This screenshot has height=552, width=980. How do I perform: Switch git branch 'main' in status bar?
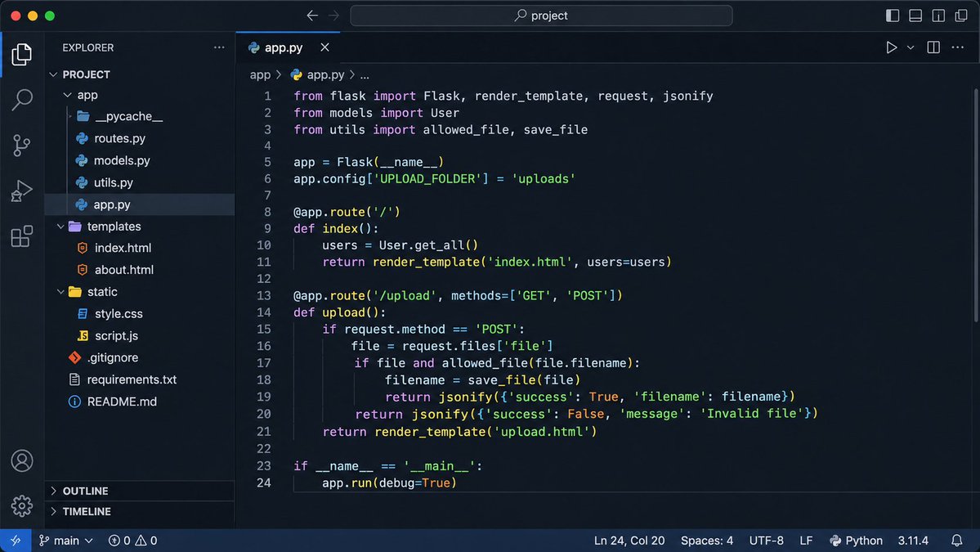point(65,540)
